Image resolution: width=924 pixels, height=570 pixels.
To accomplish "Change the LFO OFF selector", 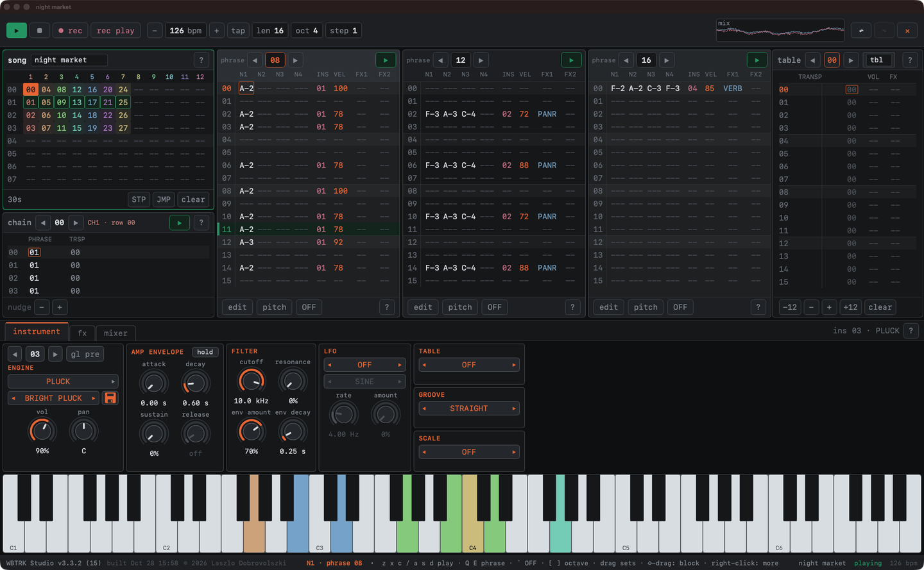I will coord(364,365).
